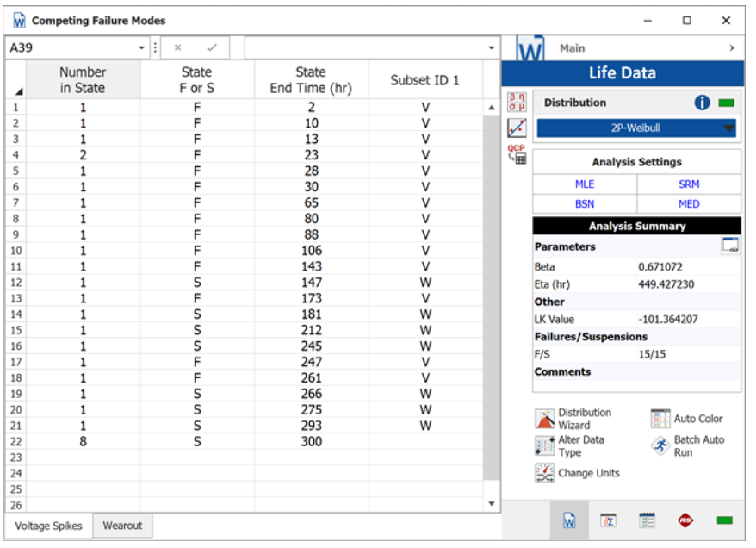Select the end time cell 23

pos(312,155)
